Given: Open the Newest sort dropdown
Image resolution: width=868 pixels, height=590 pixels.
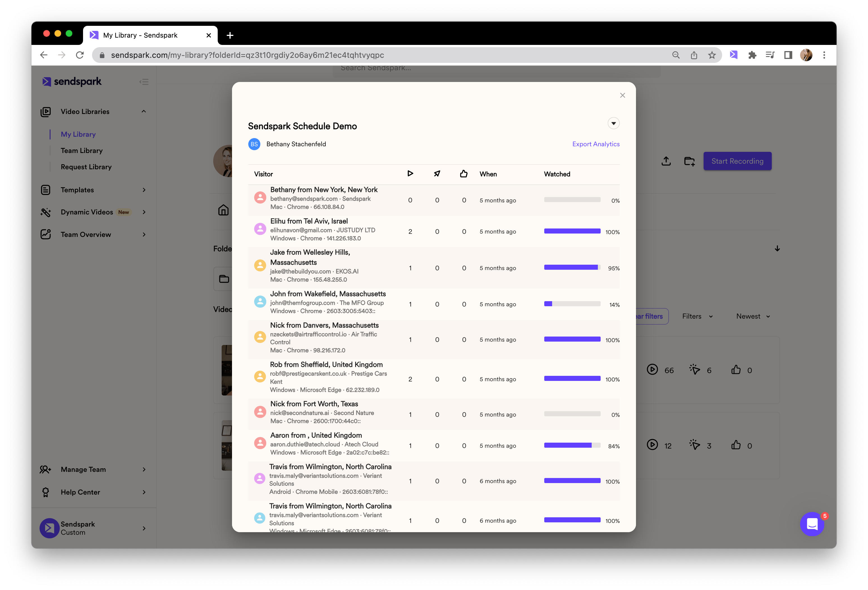Looking at the screenshot, I should (x=753, y=316).
